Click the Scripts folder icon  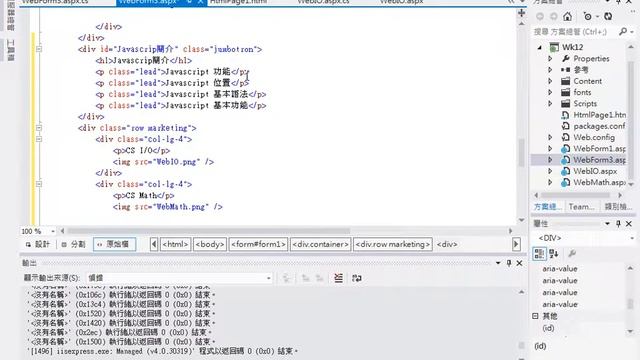pos(565,103)
